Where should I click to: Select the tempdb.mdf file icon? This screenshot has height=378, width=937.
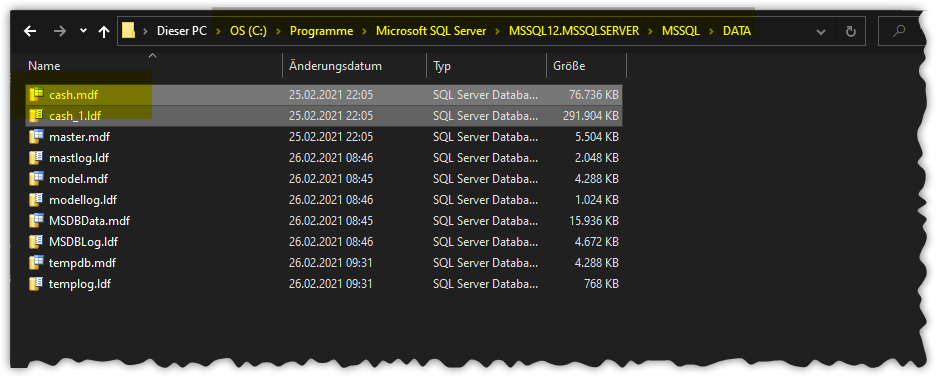point(37,263)
